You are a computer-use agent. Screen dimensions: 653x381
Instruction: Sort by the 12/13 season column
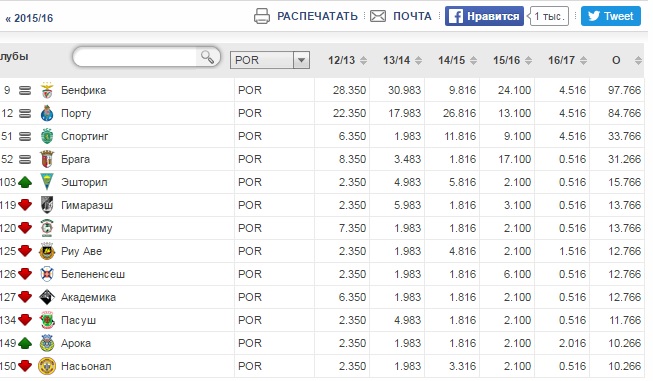point(347,60)
